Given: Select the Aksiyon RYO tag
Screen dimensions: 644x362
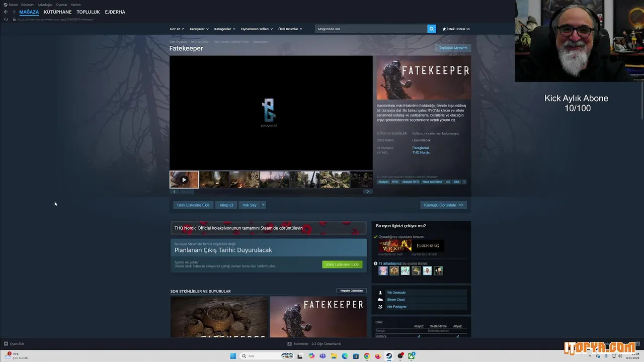Looking at the screenshot, I should pos(410,182).
